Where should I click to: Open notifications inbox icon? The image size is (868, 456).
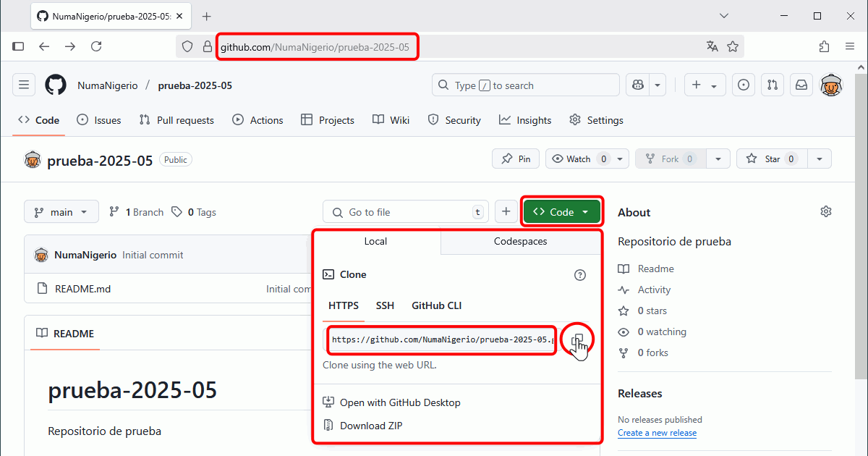(x=801, y=85)
